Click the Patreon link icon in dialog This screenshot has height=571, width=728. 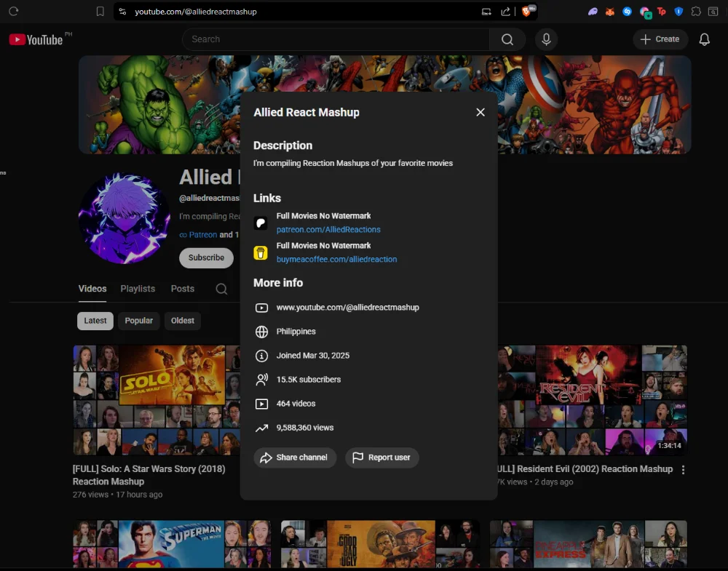coord(261,223)
